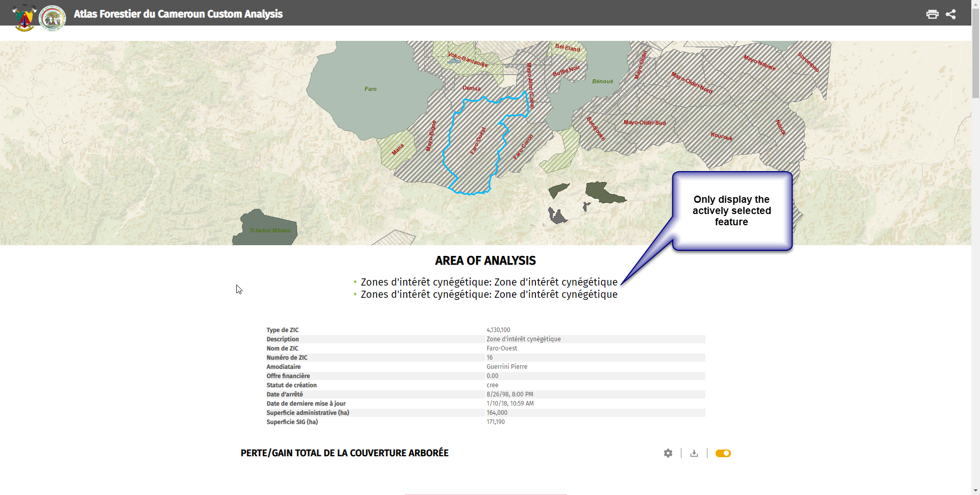Disable the Perte/Gain couverture arborée toggle
980x495 pixels.
(723, 453)
